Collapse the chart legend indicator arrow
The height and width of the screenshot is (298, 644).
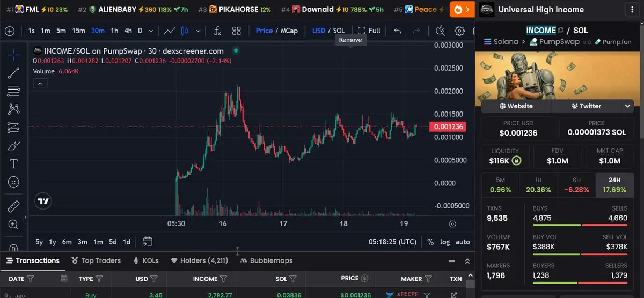(x=40, y=83)
